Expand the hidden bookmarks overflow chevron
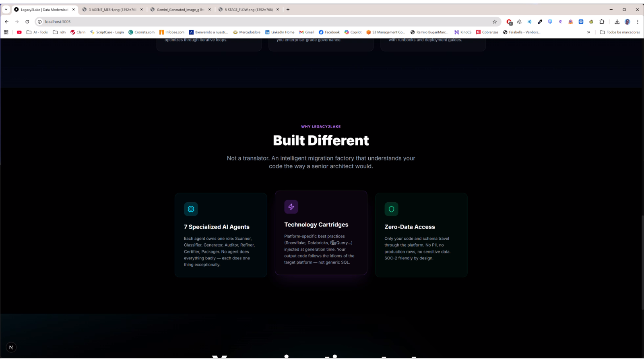644x362 pixels. [x=588, y=32]
